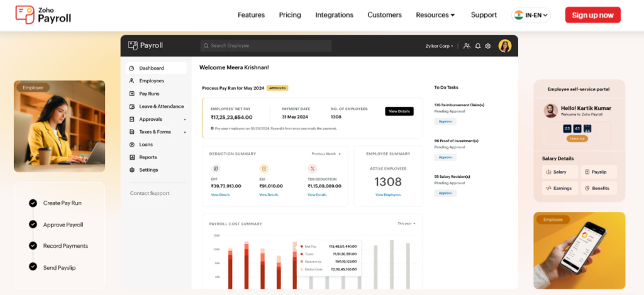
Task: Click the Record Payments step text
Action: (x=65, y=246)
